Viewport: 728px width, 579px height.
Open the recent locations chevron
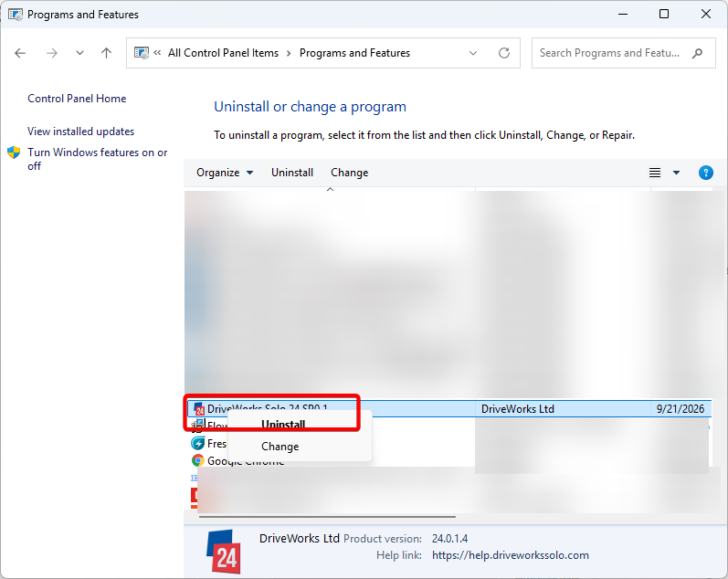[x=79, y=53]
